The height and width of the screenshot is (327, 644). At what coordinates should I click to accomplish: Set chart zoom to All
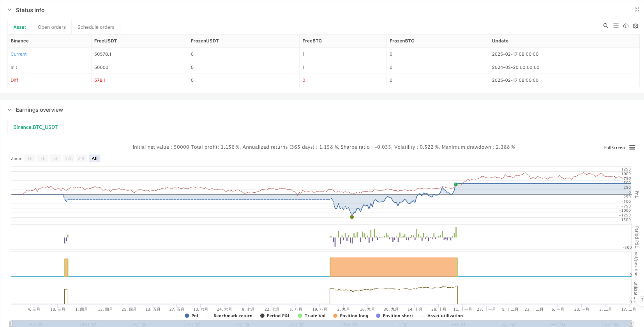click(95, 158)
